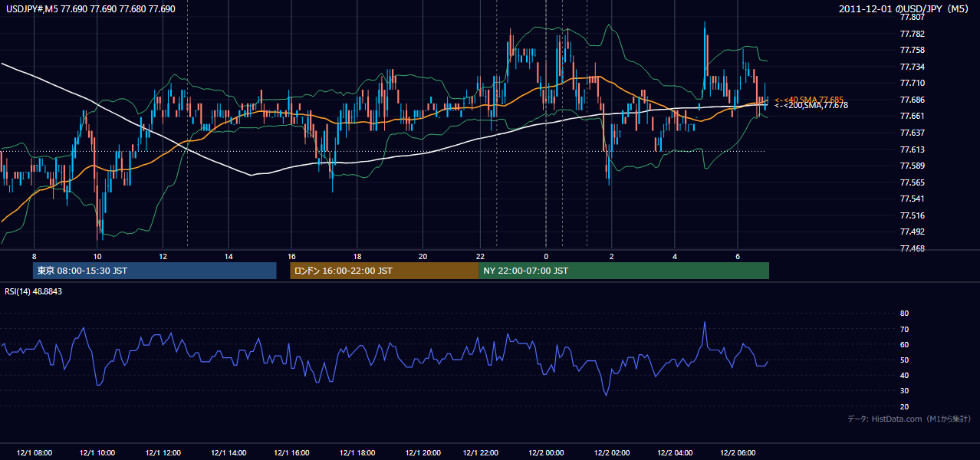
Task: Click RSI scale level 40
Action: (905, 375)
